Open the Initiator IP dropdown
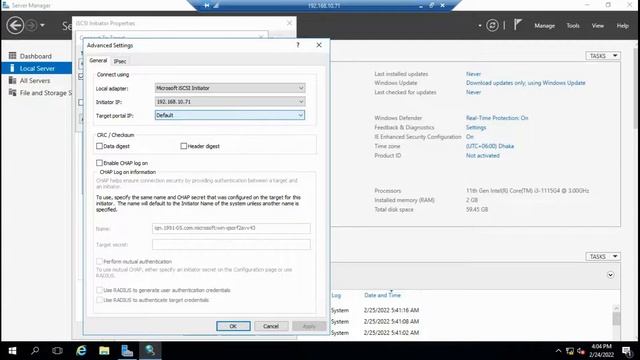 pyautogui.click(x=230, y=102)
